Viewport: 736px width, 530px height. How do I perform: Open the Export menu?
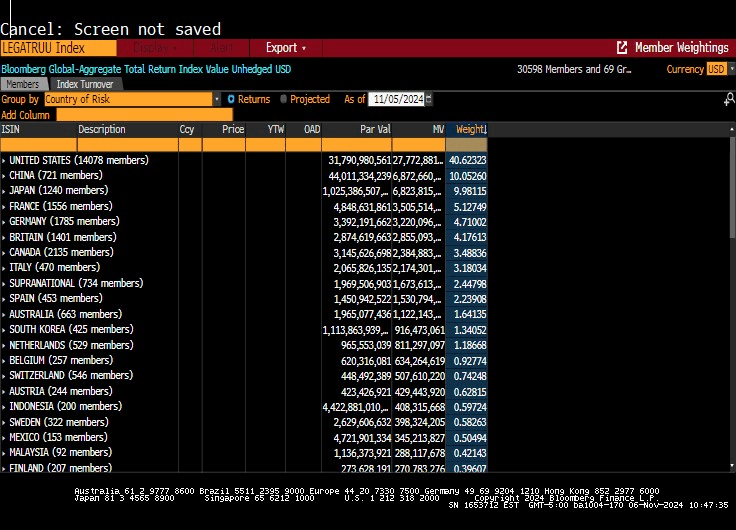pos(286,48)
